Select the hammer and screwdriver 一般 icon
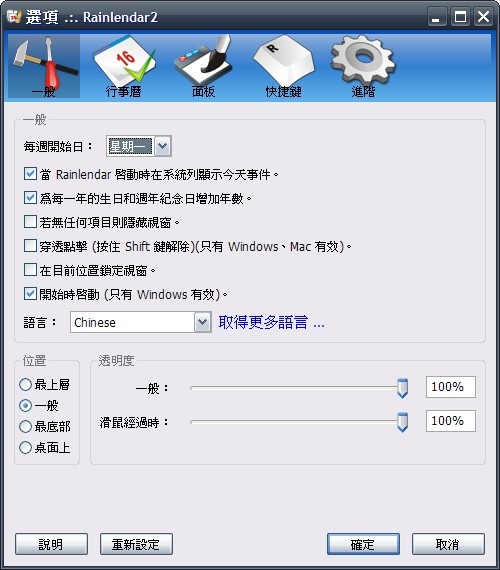Screen dimensions: 500x570 [x=44, y=66]
